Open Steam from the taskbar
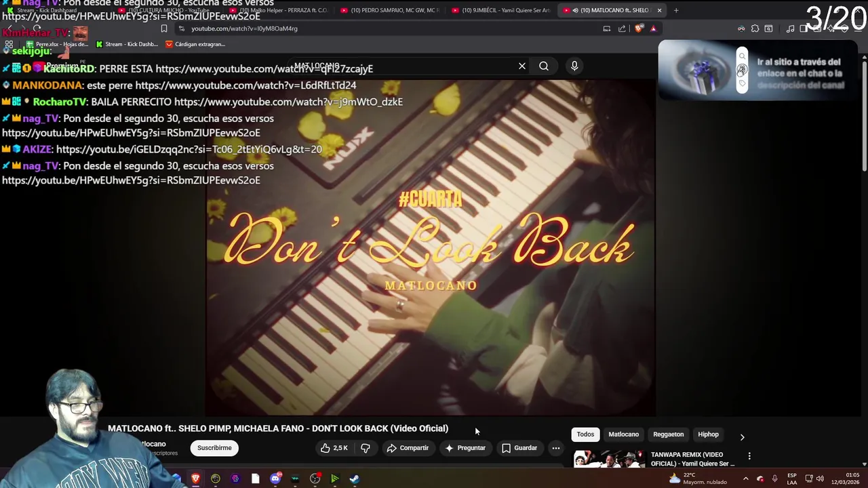This screenshot has width=868, height=488. point(354,479)
